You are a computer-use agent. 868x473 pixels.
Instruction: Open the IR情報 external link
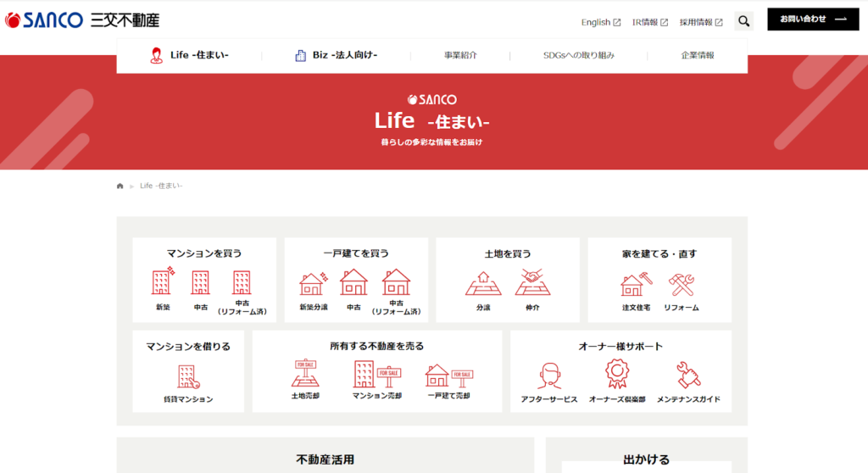[650, 22]
